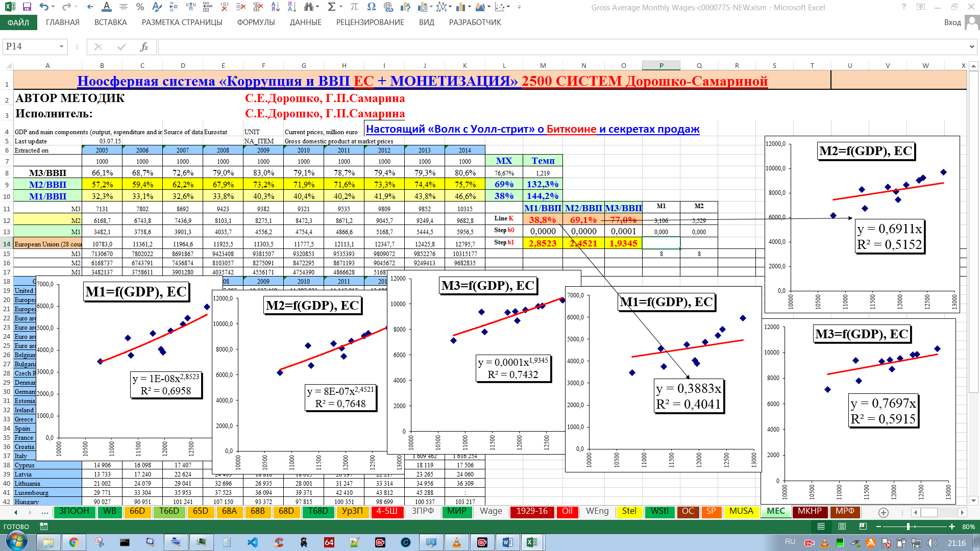Click the Undo arrow icon
Viewport: 980px width, 551px height.
[x=44, y=7]
